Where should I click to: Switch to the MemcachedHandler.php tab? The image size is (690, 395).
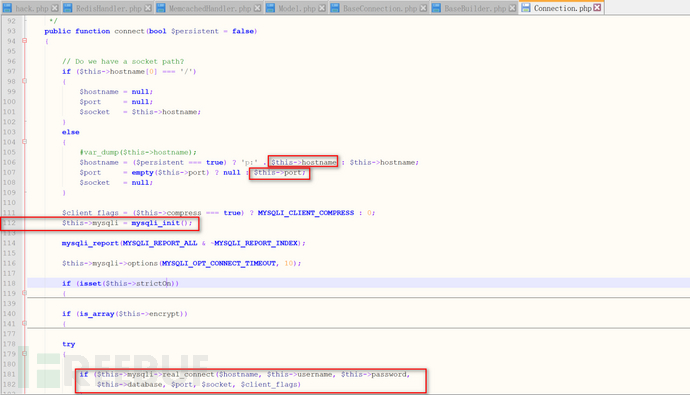[208, 8]
